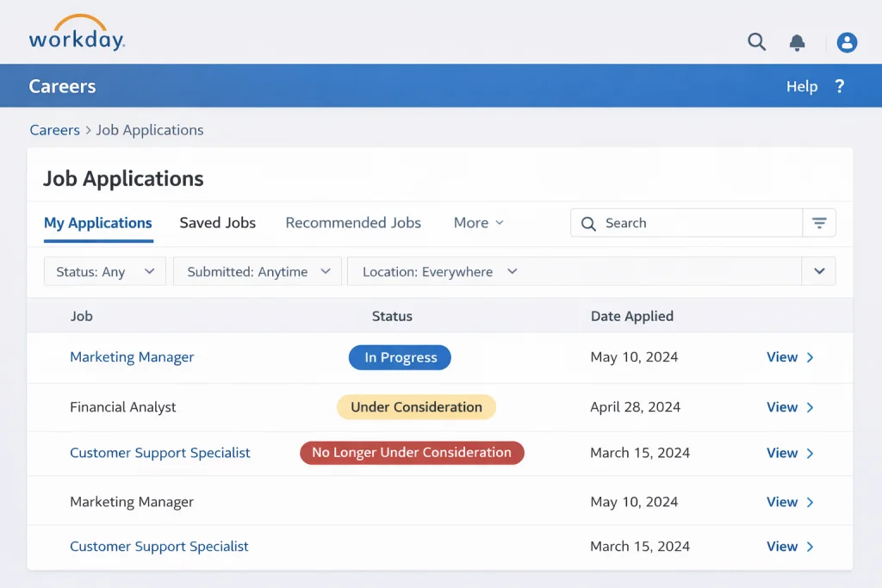Open the filter icon beside the search box
The height and width of the screenshot is (588, 882).
[818, 222]
